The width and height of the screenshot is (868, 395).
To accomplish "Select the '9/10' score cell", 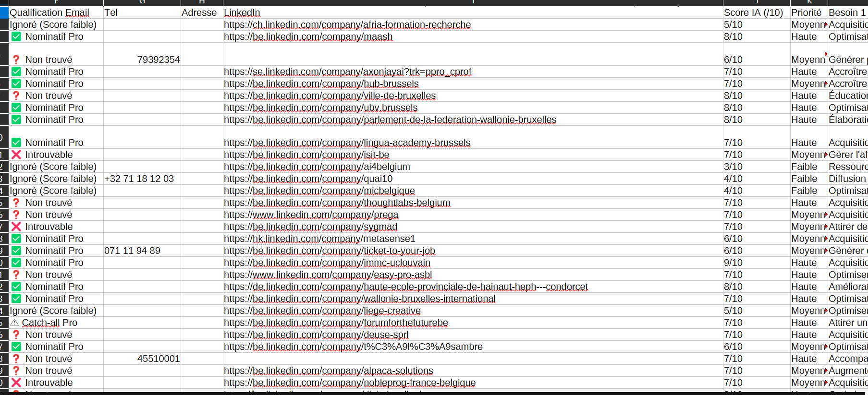I will pos(756,263).
